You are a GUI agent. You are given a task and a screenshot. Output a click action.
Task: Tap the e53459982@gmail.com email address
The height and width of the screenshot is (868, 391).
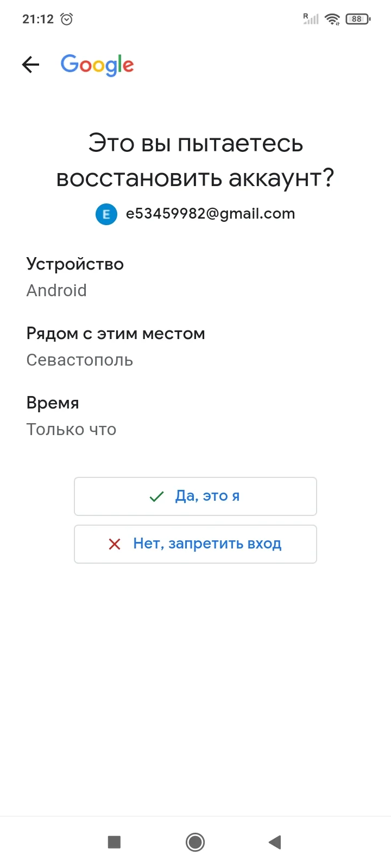[x=210, y=214]
